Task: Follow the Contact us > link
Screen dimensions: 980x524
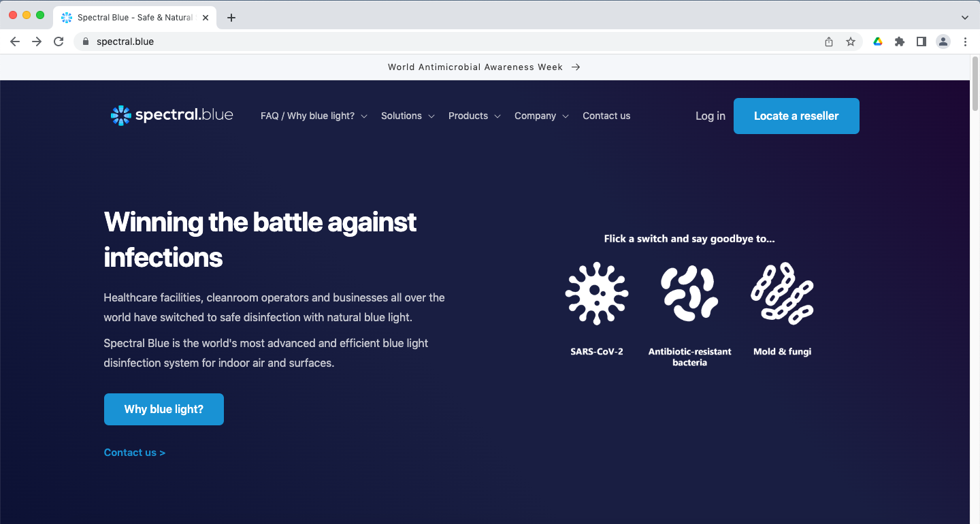Action: coord(135,453)
